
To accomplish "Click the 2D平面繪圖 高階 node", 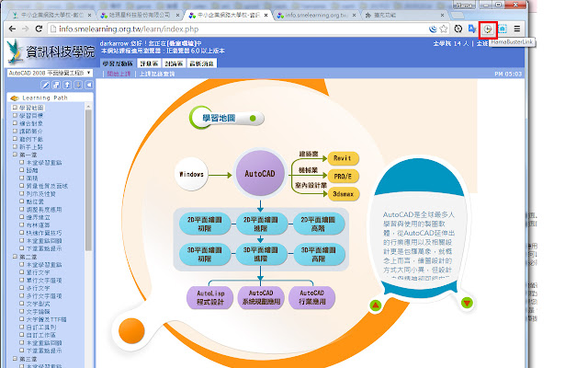I will point(318,224).
